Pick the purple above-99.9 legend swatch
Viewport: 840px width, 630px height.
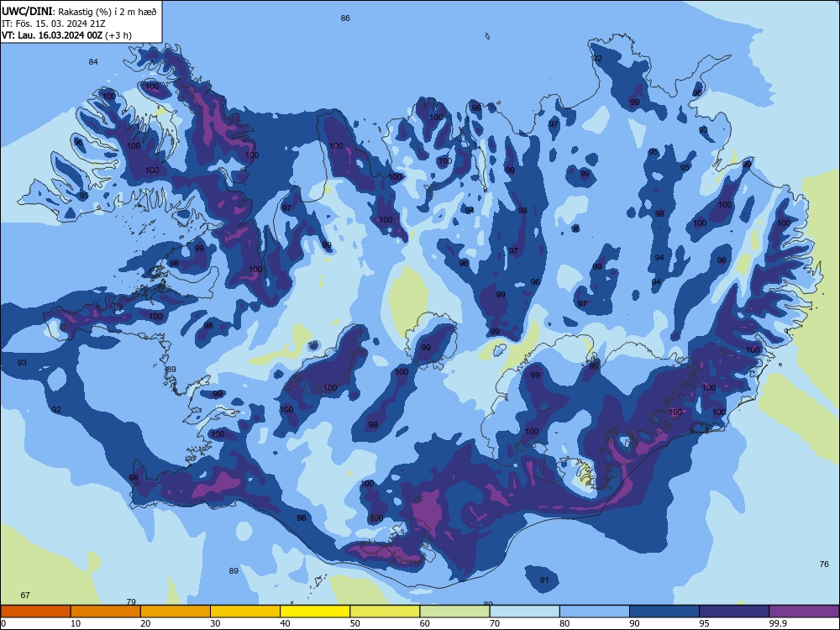[x=804, y=612]
